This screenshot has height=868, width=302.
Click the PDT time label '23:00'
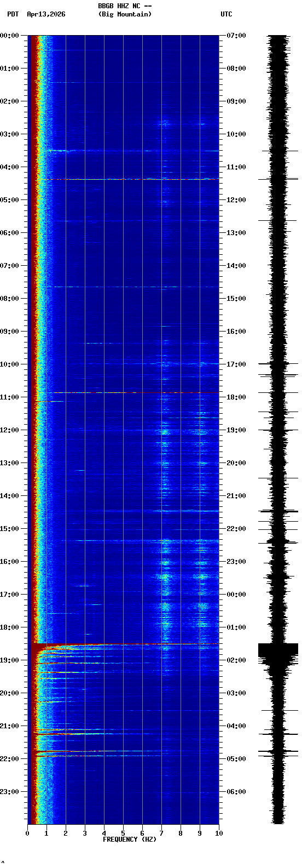coord(10,792)
